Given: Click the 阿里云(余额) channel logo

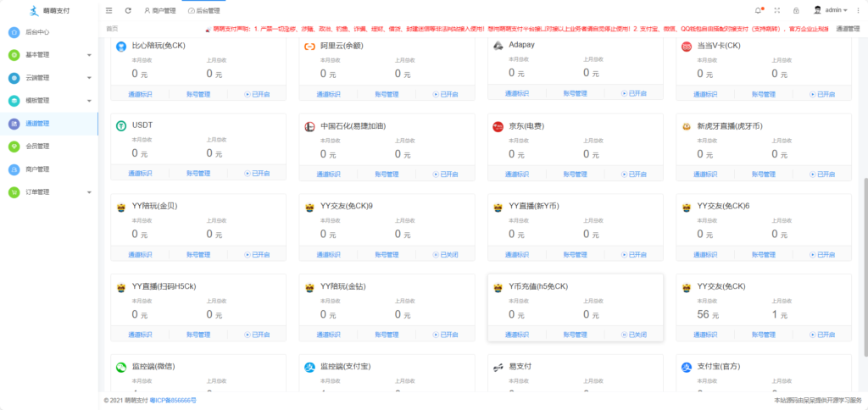Looking at the screenshot, I should [x=309, y=47].
